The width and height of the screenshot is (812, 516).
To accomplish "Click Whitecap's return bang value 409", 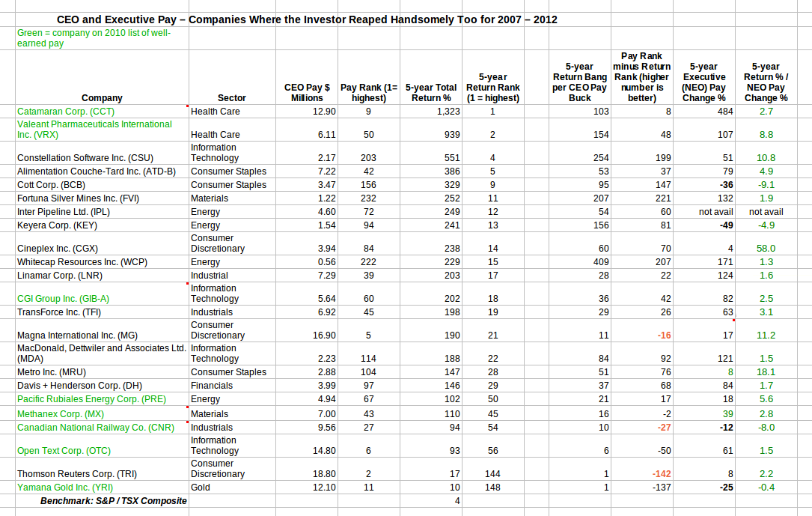I will coord(601,262).
